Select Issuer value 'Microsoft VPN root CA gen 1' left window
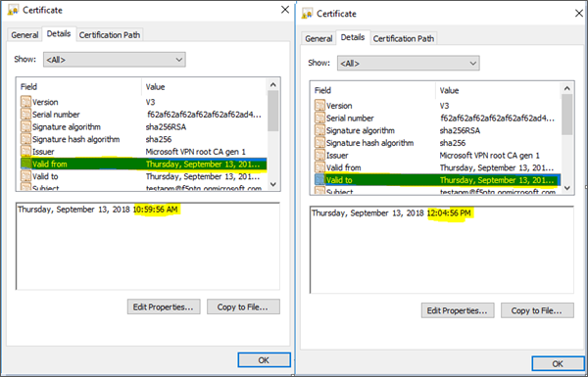This screenshot has height=377, width=588. click(x=196, y=152)
